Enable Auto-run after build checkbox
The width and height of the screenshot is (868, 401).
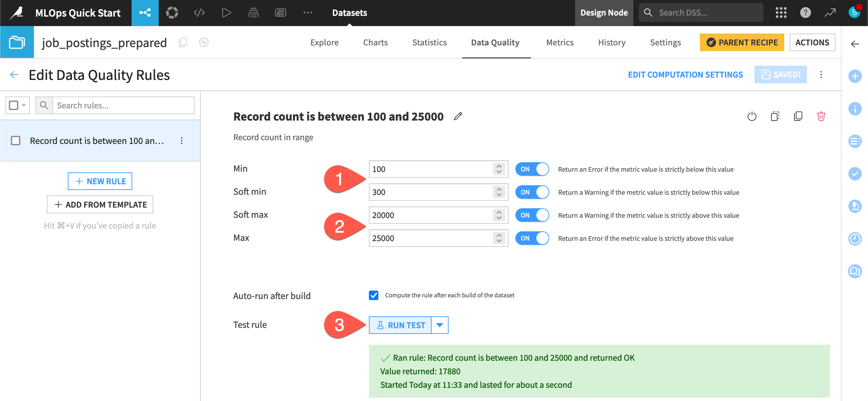(374, 294)
